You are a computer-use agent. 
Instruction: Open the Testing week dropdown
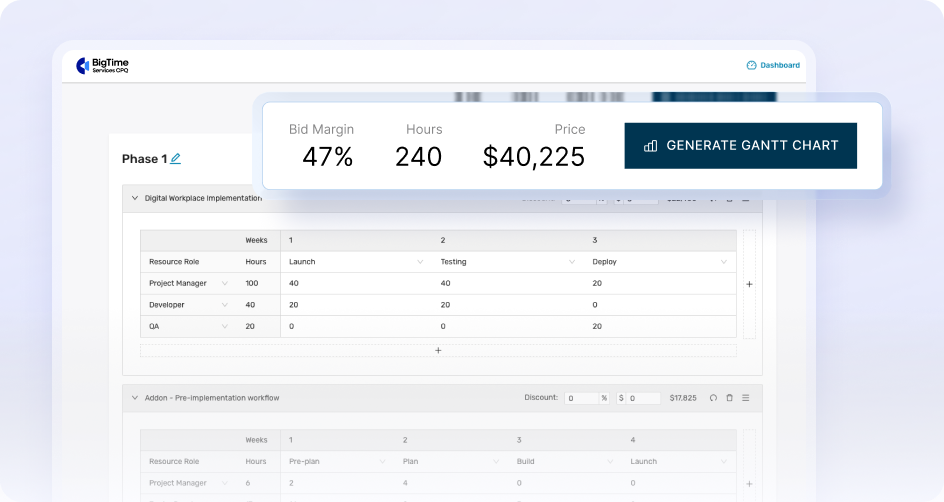click(x=571, y=262)
